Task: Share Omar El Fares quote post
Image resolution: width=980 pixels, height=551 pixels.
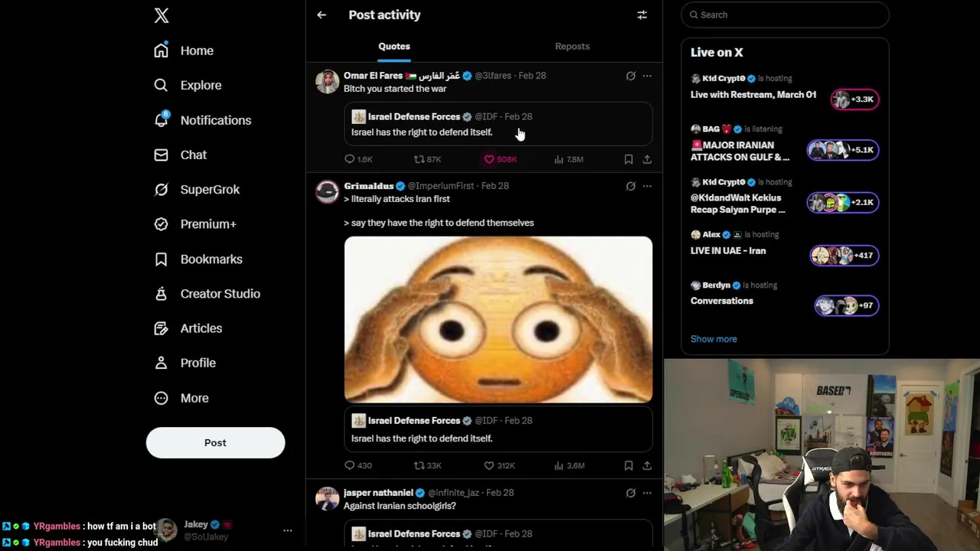Action: tap(647, 159)
